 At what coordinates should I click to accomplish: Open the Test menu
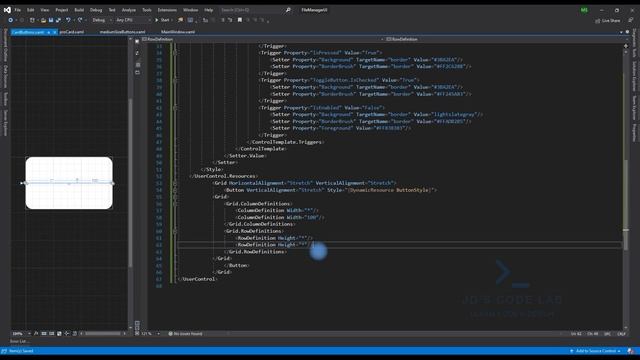point(112,10)
